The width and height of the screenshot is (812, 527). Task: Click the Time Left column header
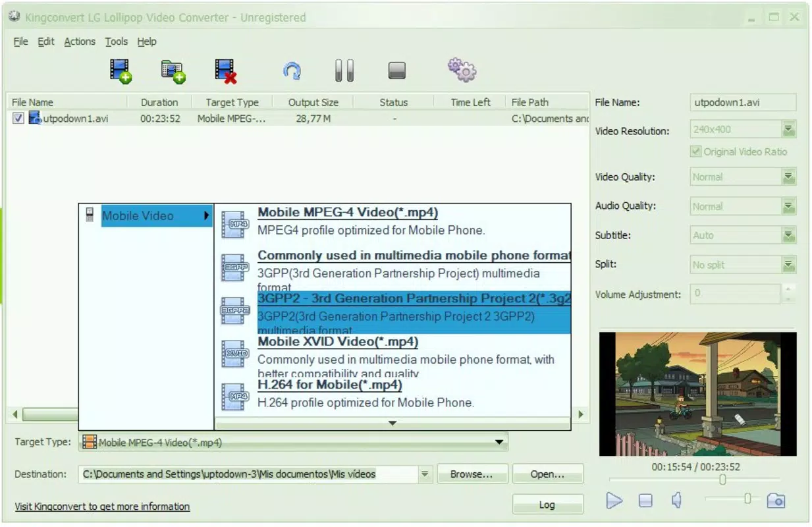(x=470, y=102)
